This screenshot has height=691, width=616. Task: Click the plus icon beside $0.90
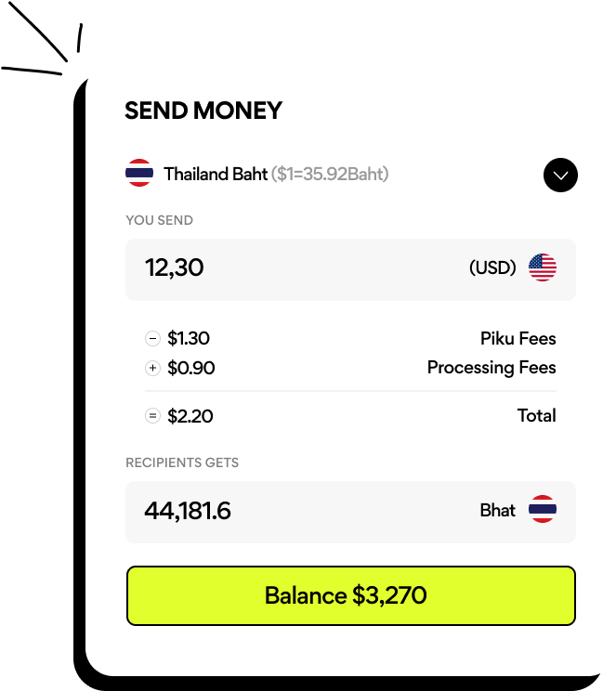click(x=153, y=369)
